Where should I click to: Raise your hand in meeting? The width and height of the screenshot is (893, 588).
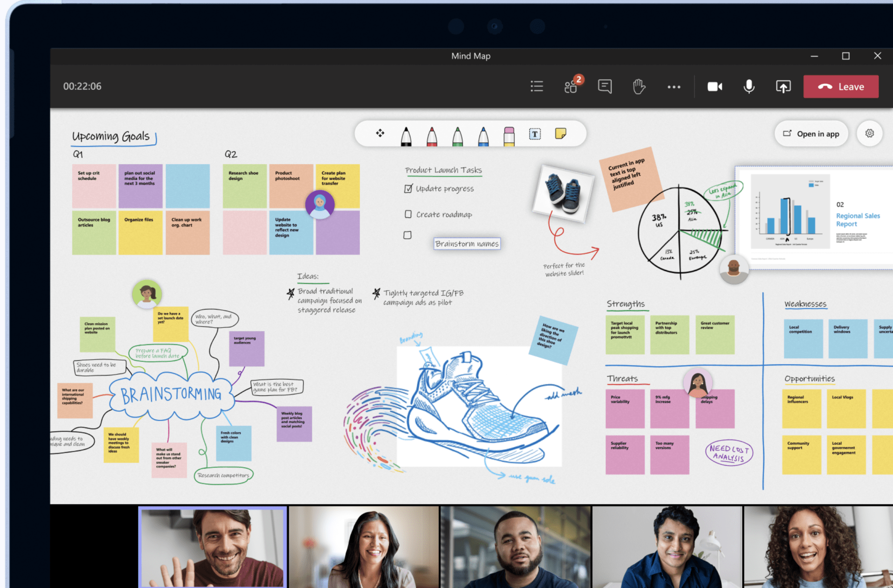pyautogui.click(x=639, y=87)
